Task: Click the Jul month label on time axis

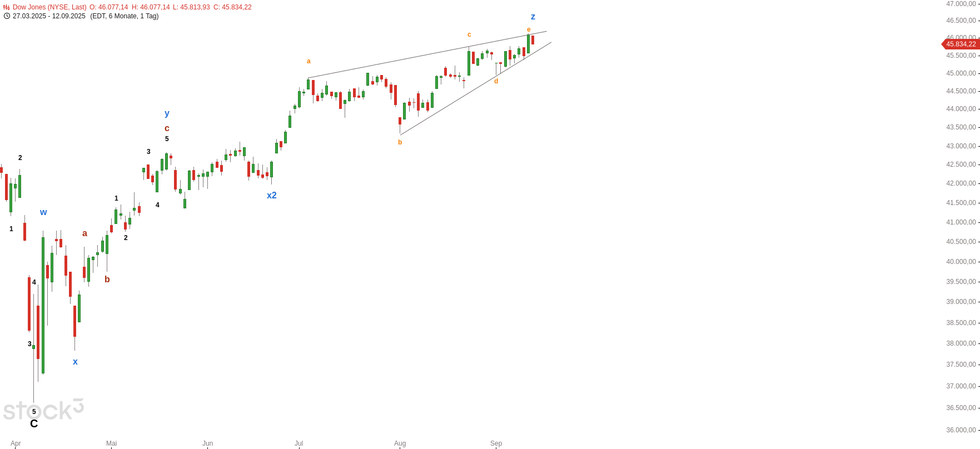Action: (x=299, y=443)
